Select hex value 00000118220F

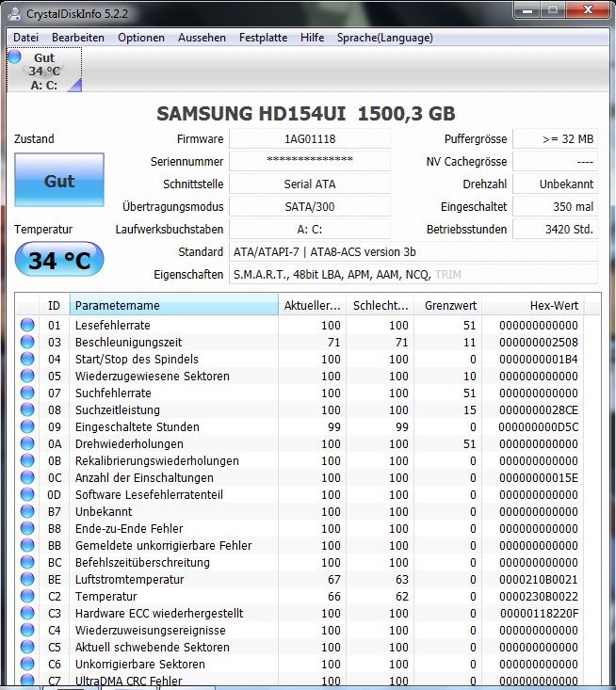point(539,613)
